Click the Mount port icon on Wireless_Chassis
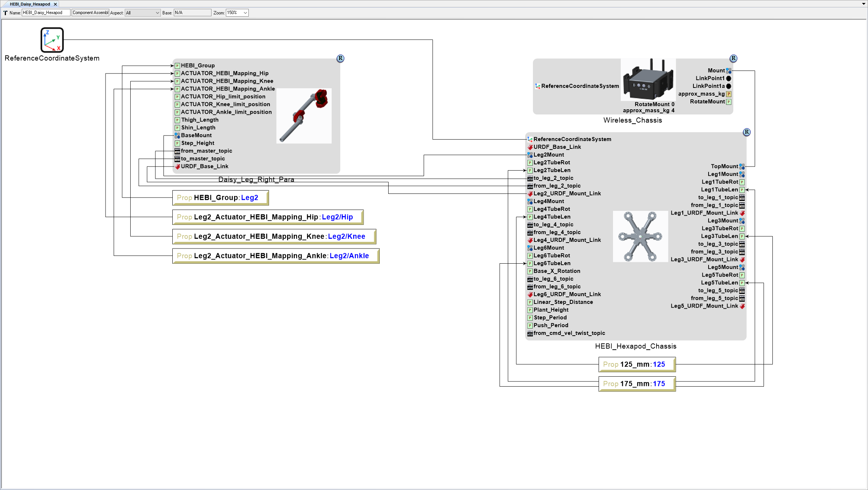The height and width of the screenshot is (490, 868). click(728, 71)
